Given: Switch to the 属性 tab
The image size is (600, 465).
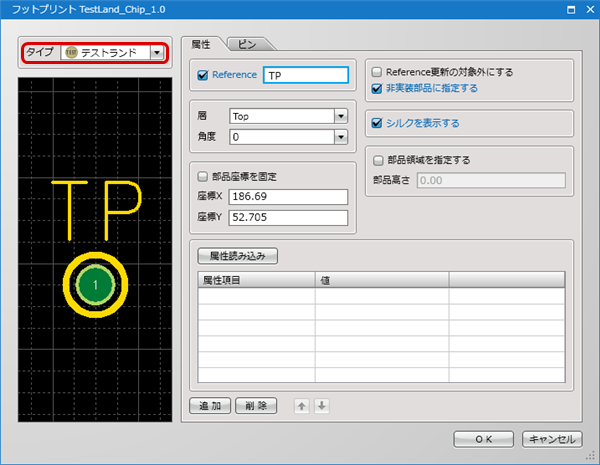Looking at the screenshot, I should 201,44.
